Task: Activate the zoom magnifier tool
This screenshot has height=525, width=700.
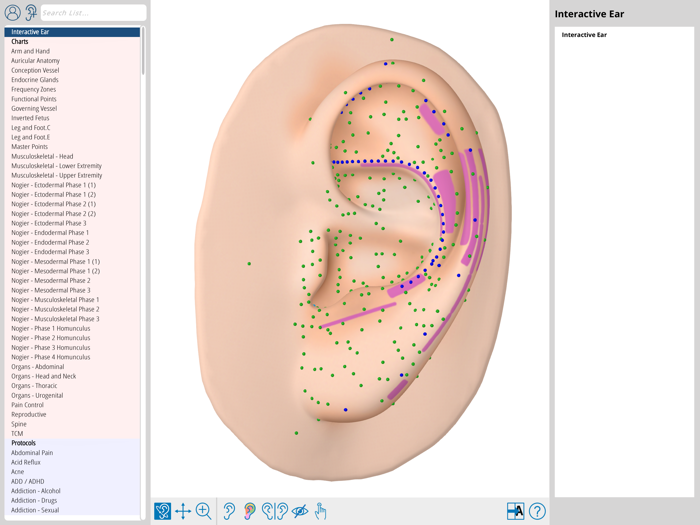Action: pyautogui.click(x=203, y=511)
